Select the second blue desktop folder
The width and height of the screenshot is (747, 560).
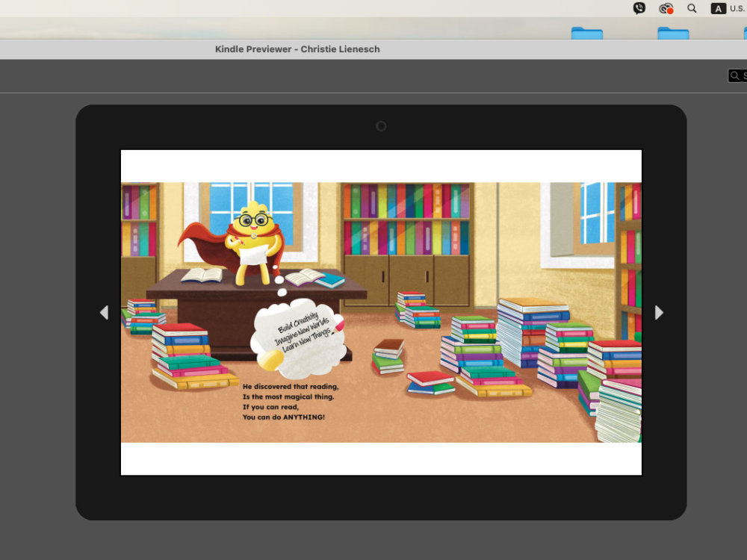click(673, 33)
